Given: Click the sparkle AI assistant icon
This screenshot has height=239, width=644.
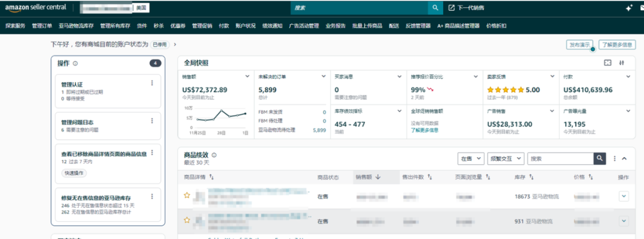Looking at the screenshot, I should coord(629,8).
